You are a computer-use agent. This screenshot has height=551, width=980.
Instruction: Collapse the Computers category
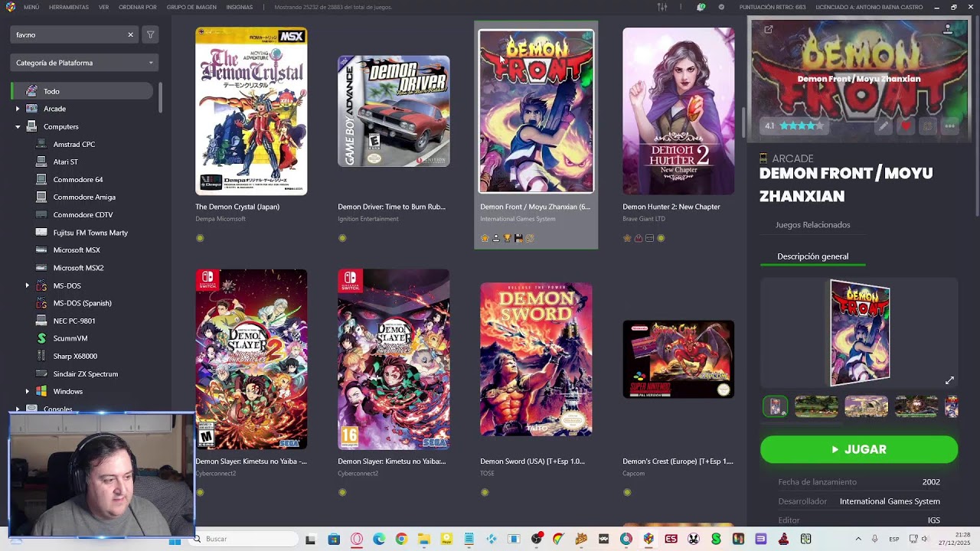[x=18, y=127]
